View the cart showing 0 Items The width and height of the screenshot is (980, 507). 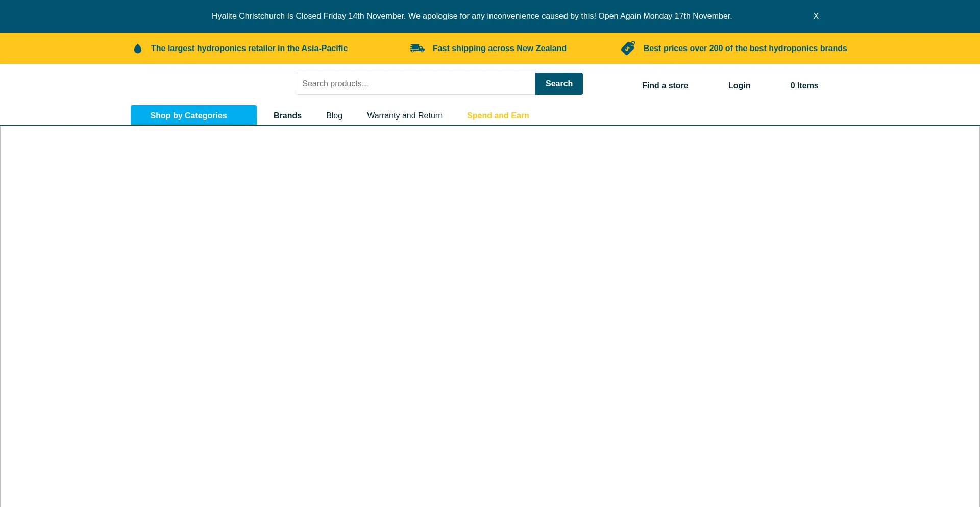804,86
